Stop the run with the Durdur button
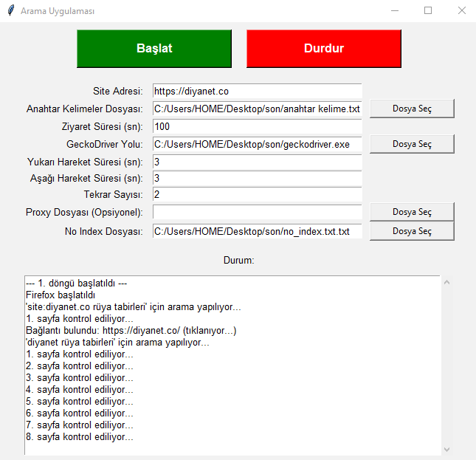The height and width of the screenshot is (460, 476). coord(324,49)
